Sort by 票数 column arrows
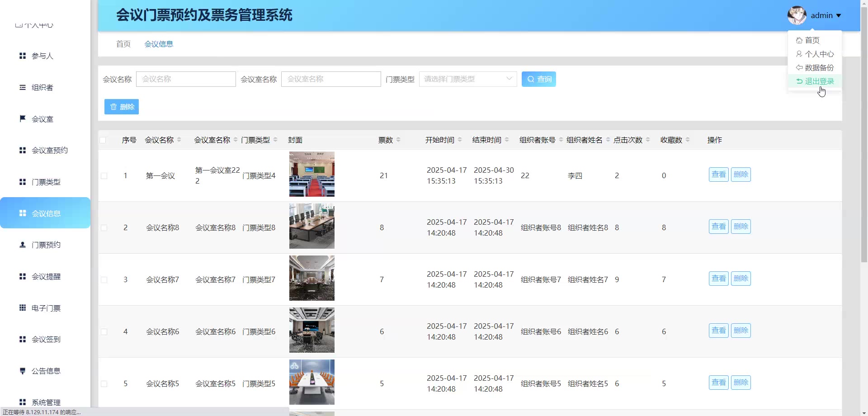 click(398, 140)
